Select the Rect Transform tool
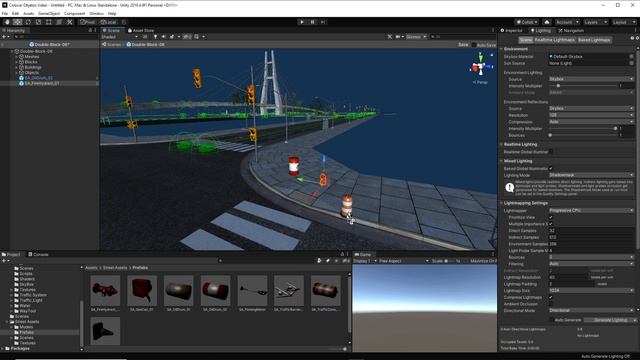 49,22
